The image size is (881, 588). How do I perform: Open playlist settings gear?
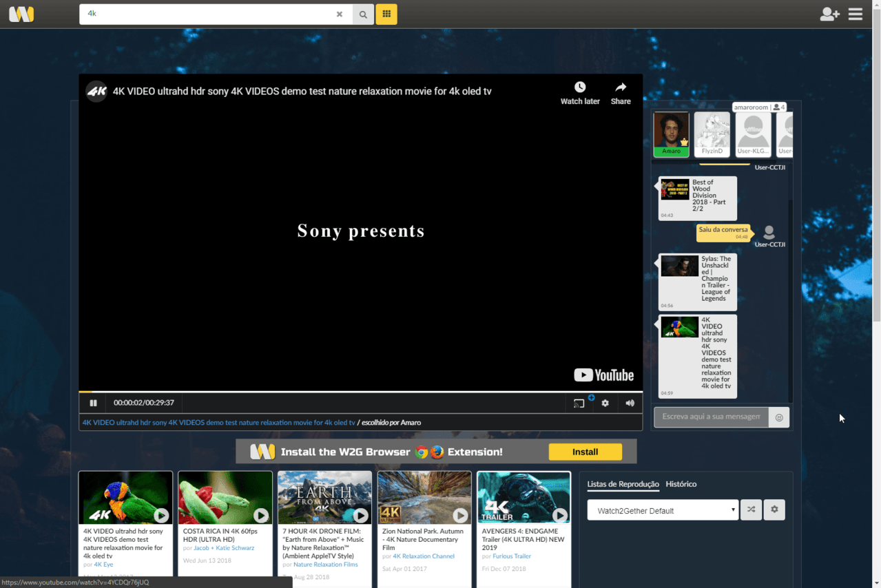[774, 510]
